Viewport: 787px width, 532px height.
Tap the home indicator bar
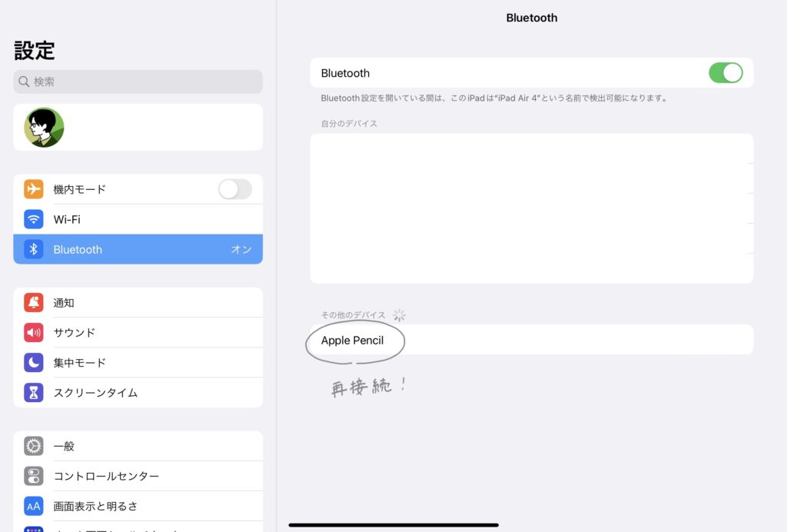pos(393,525)
